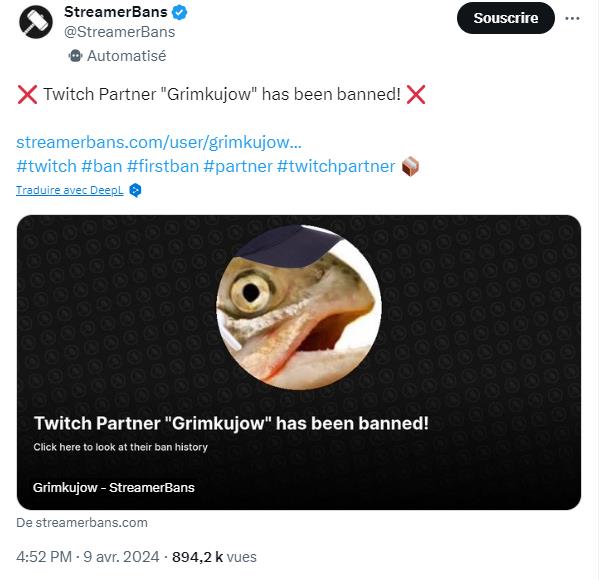
Task: Click the card's ban history prompt text
Action: coord(120,447)
